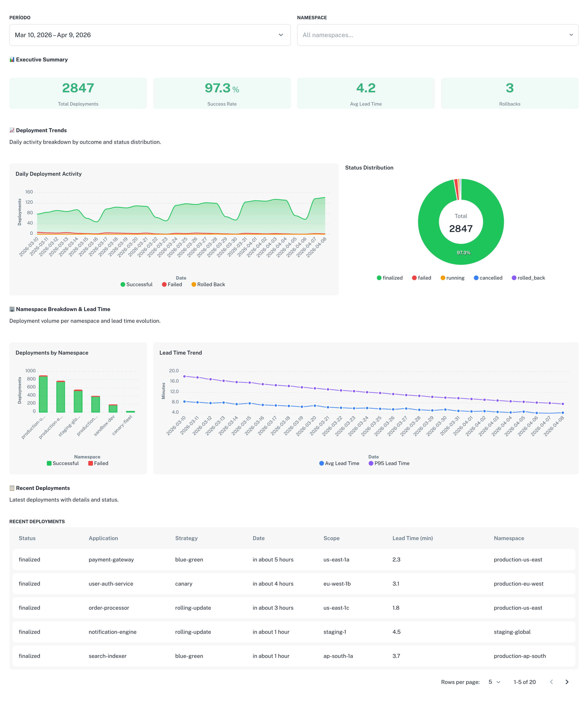Click the Total Deployments summary card

tap(78, 93)
